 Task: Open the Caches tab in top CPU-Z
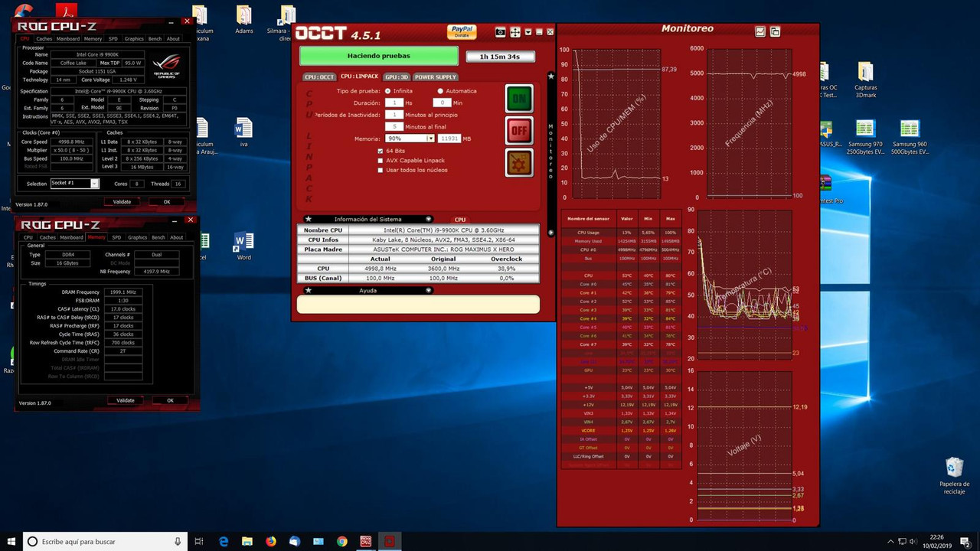click(44, 38)
